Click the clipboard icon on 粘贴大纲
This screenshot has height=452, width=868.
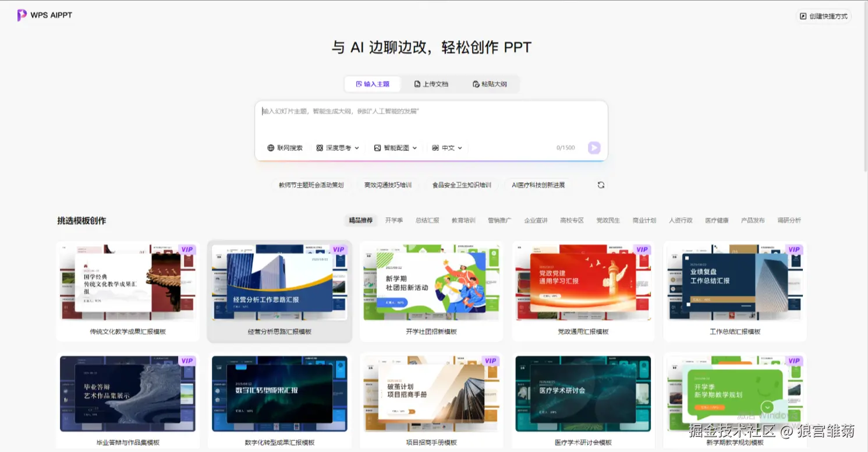(x=475, y=84)
